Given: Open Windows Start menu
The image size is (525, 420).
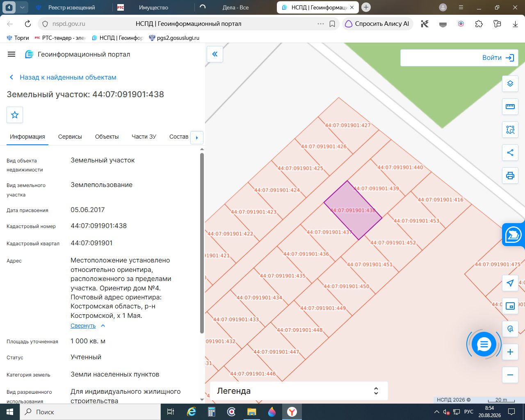Looking at the screenshot, I should pos(10,412).
